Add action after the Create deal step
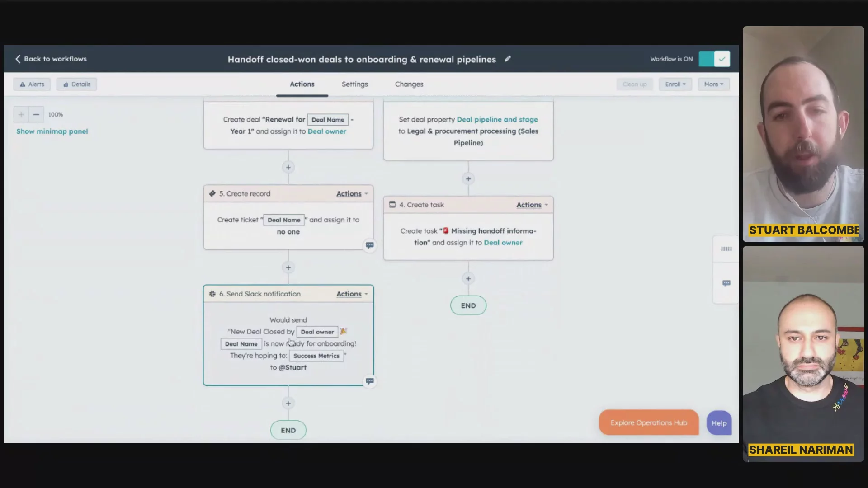868x488 pixels. tap(288, 168)
